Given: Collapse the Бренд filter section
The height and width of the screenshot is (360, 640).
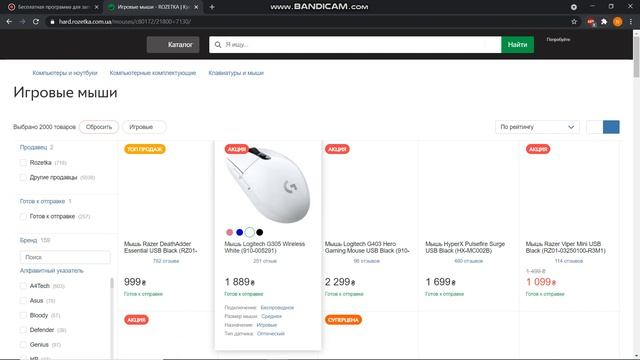Looking at the screenshot, I should click(29, 240).
